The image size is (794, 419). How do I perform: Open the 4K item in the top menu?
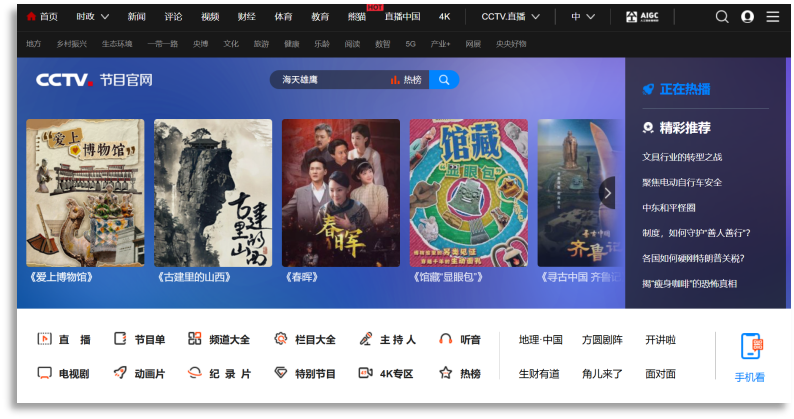445,17
